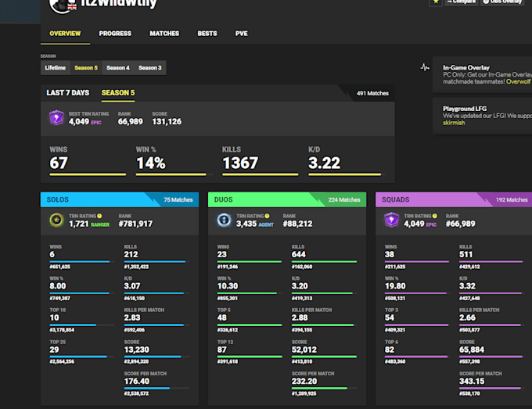Click the player avatar with UK flag
The width and height of the screenshot is (532, 409).
pos(63,6)
